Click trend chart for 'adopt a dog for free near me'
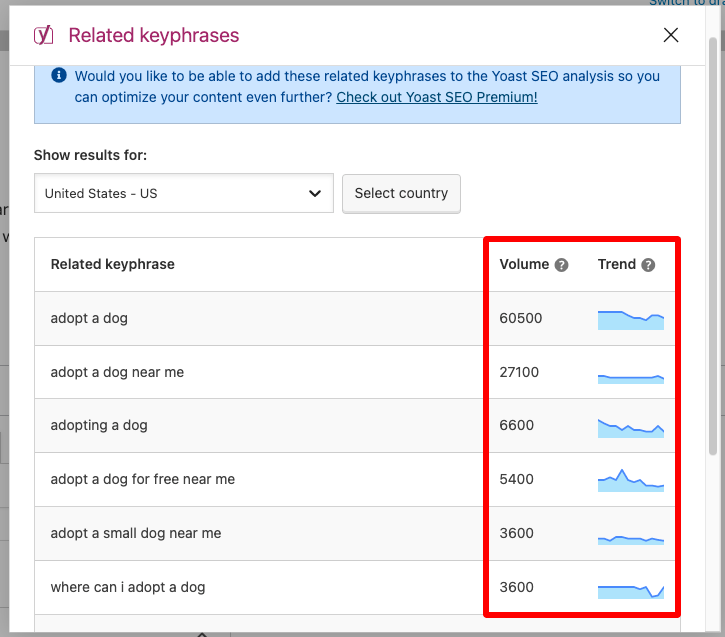The image size is (725, 637). pos(631,481)
